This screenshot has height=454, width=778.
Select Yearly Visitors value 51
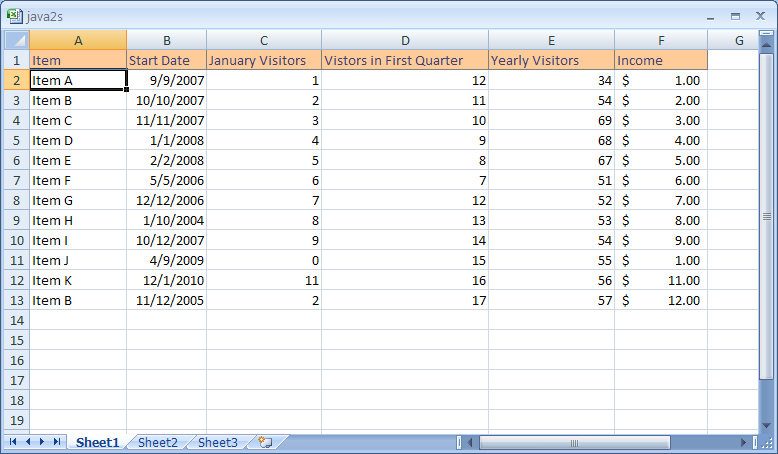point(552,180)
